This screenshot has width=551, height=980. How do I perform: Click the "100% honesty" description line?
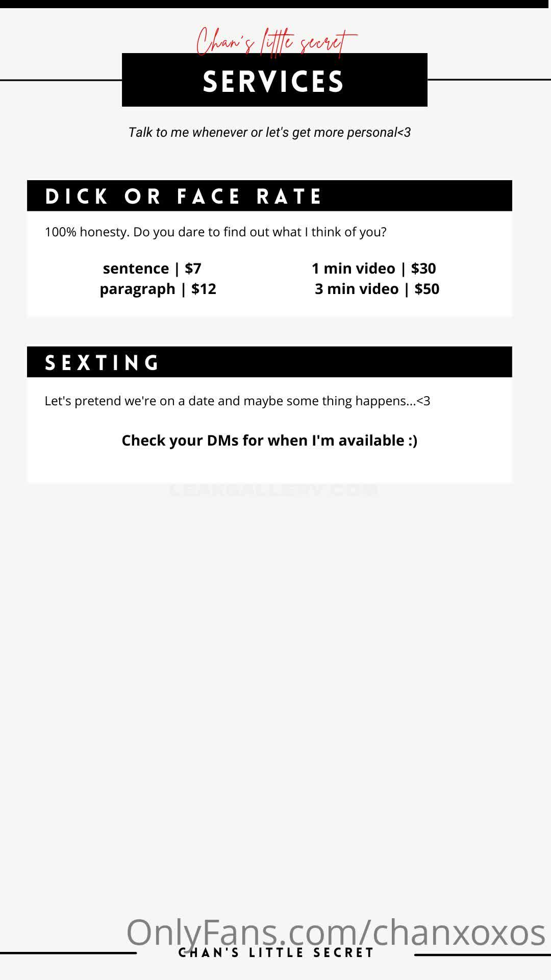[x=215, y=232]
